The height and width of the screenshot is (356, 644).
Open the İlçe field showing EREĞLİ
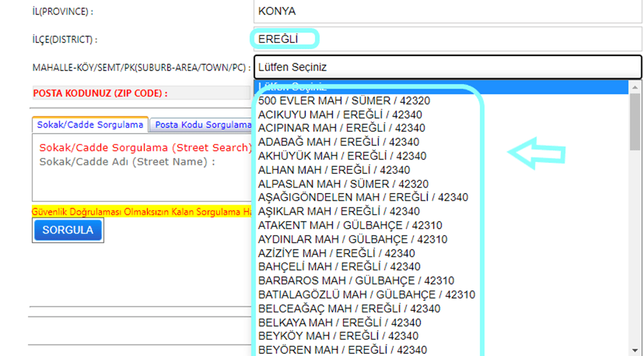pyautogui.click(x=447, y=39)
